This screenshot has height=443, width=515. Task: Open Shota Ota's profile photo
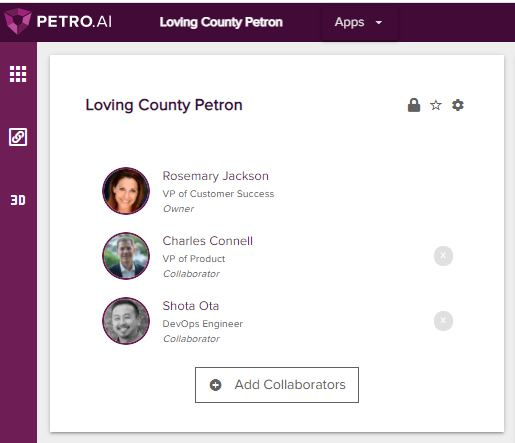coord(126,321)
